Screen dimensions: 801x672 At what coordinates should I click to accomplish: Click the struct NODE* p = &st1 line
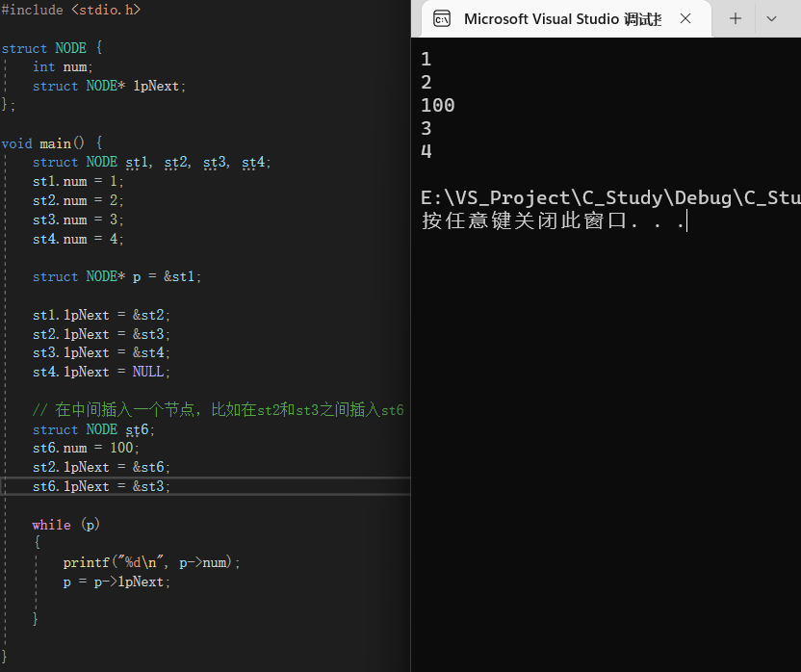(x=116, y=276)
